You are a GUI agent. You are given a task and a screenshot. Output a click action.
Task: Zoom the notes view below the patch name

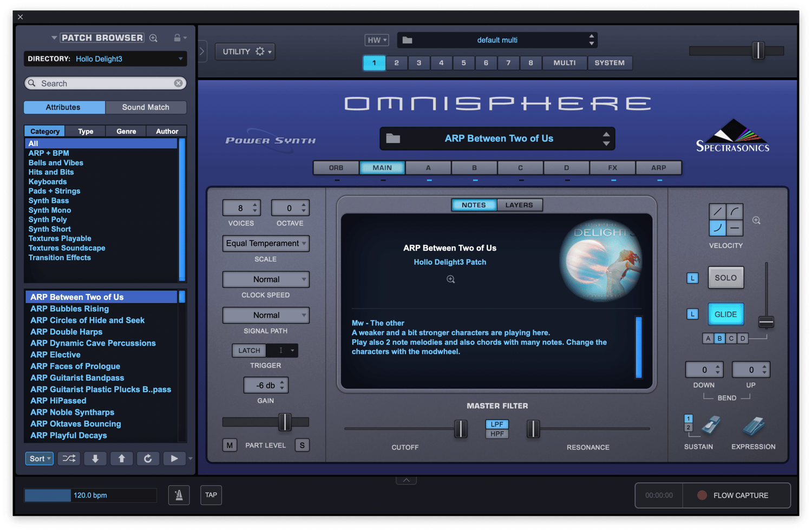click(x=450, y=279)
